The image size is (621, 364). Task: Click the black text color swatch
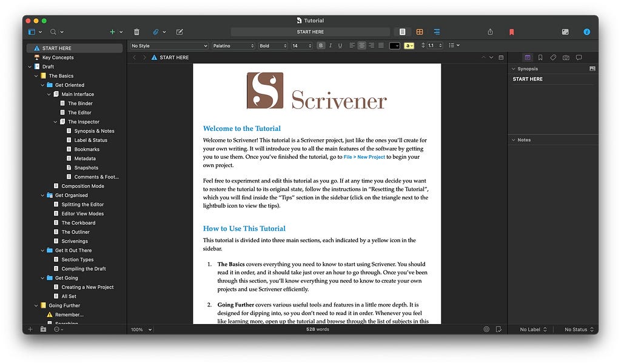pyautogui.click(x=394, y=46)
